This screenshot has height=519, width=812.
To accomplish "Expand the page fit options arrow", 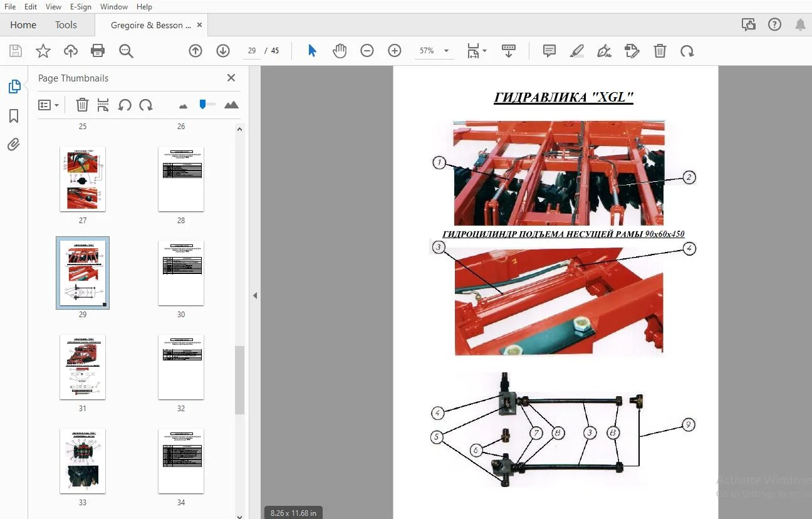I will click(485, 51).
